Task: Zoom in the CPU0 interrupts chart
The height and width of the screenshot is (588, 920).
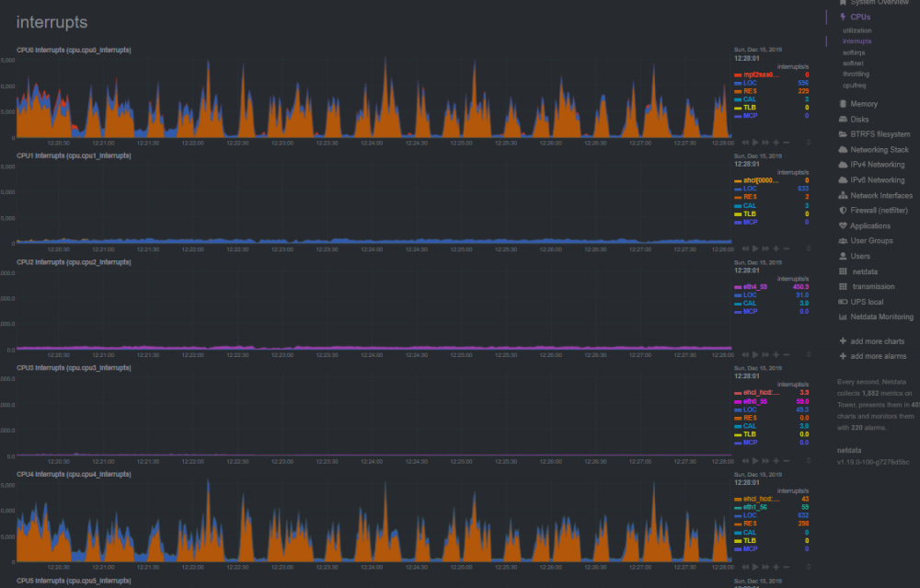Action: click(776, 142)
